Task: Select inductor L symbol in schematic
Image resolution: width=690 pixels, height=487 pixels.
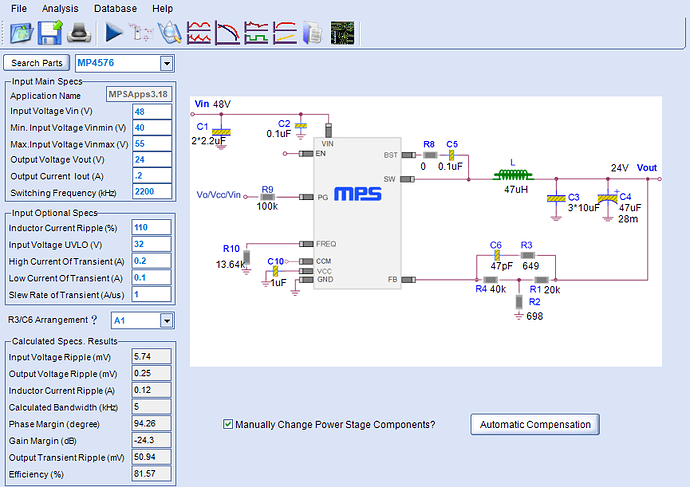Action: tap(513, 175)
